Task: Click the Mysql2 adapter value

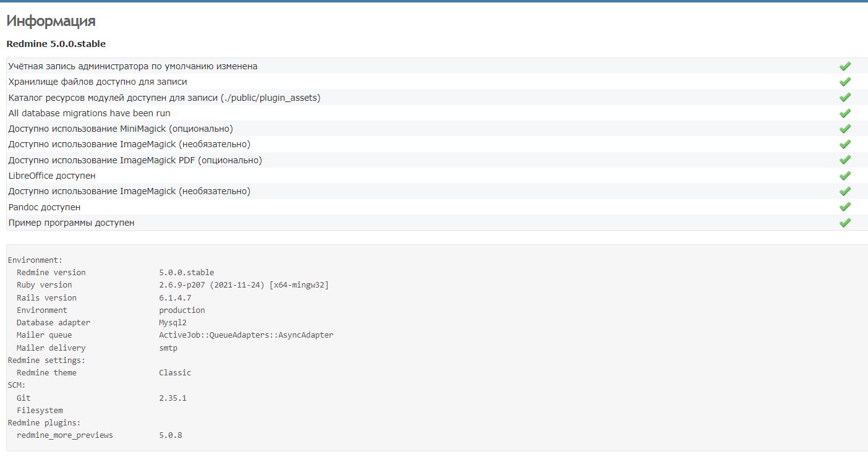Action: 172,323
